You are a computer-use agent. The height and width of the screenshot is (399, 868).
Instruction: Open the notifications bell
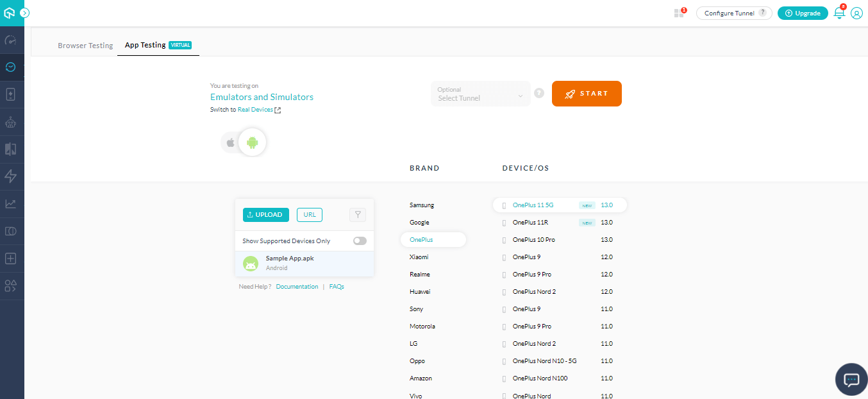click(839, 13)
